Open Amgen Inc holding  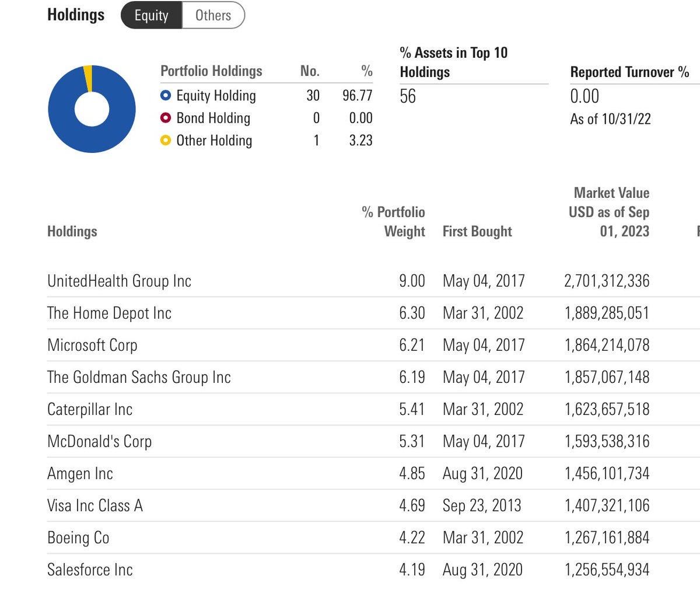80,473
